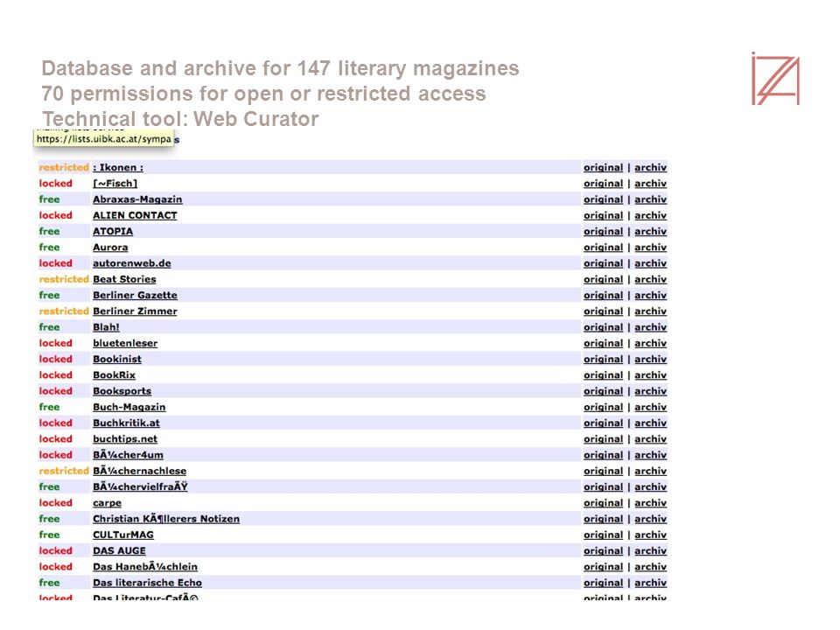Open Berliner Zimmer entry
Viewport: 840px width, 630px height.
click(135, 311)
